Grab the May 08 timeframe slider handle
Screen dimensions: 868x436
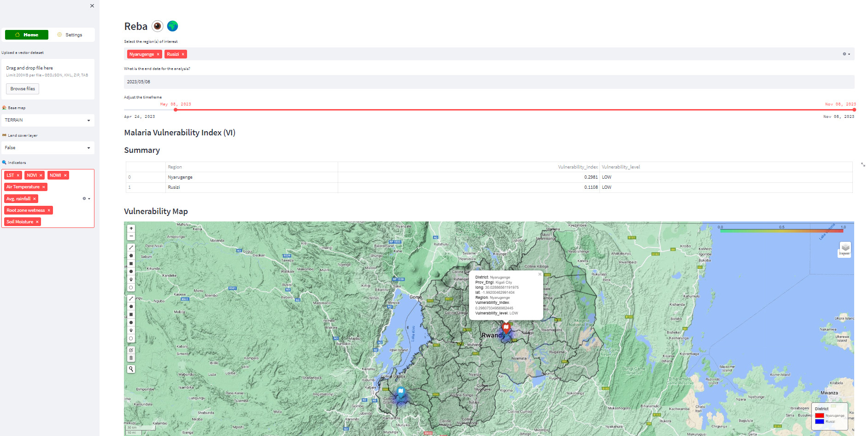click(176, 110)
